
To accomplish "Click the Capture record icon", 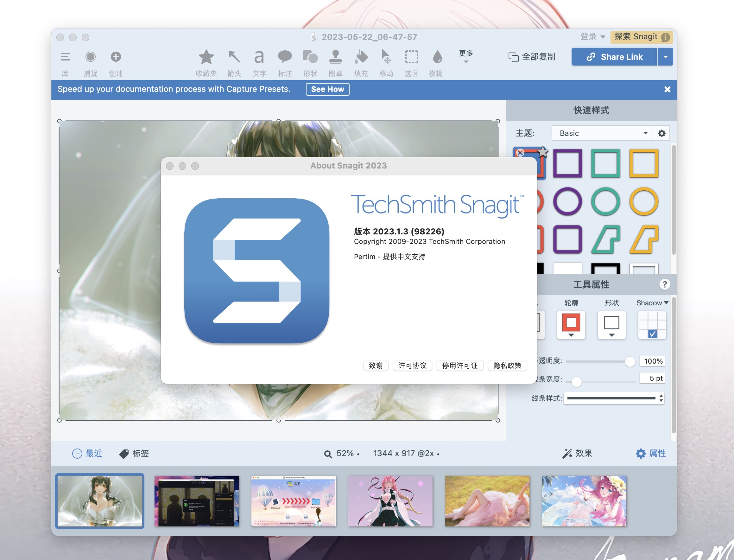I will 90,57.
